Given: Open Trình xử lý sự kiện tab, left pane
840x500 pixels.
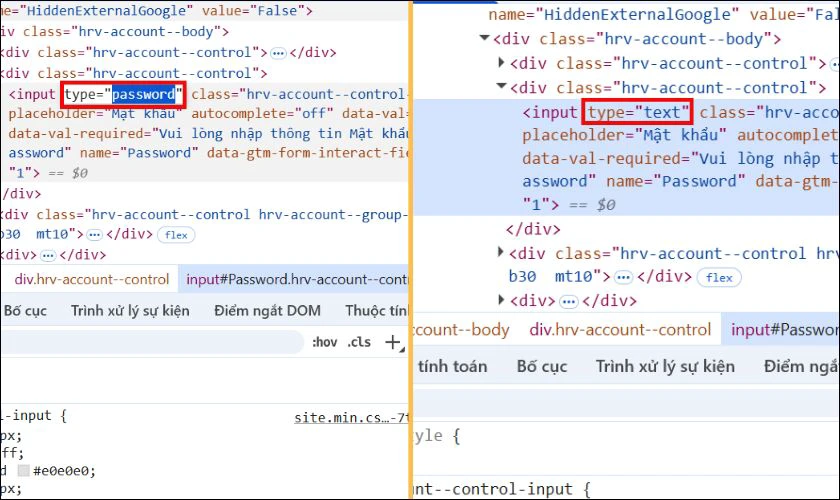Looking at the screenshot, I should coord(130,311).
